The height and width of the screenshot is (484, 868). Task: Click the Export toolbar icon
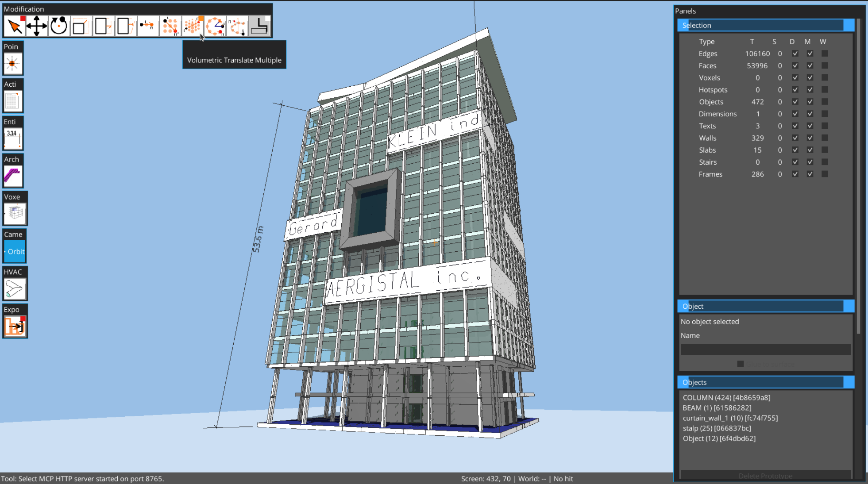(x=15, y=327)
